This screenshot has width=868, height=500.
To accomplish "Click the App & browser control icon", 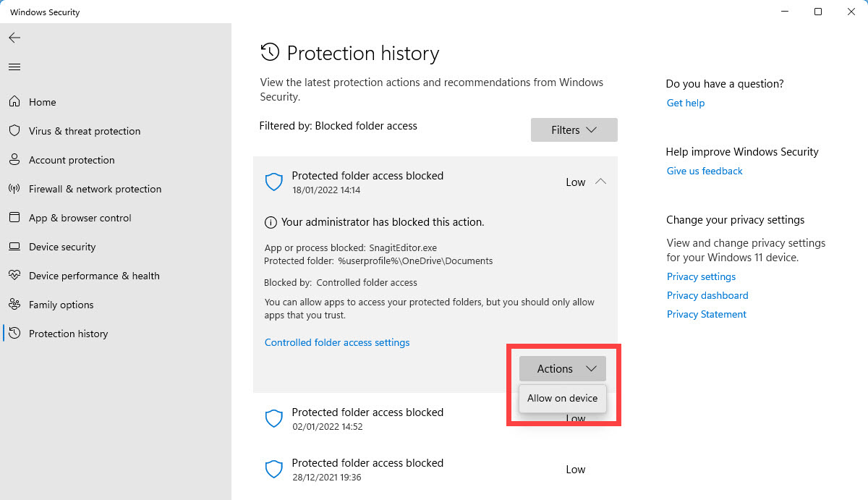I will pyautogui.click(x=14, y=218).
